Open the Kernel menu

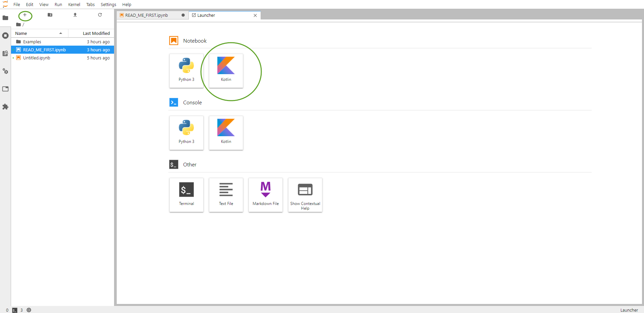click(74, 5)
